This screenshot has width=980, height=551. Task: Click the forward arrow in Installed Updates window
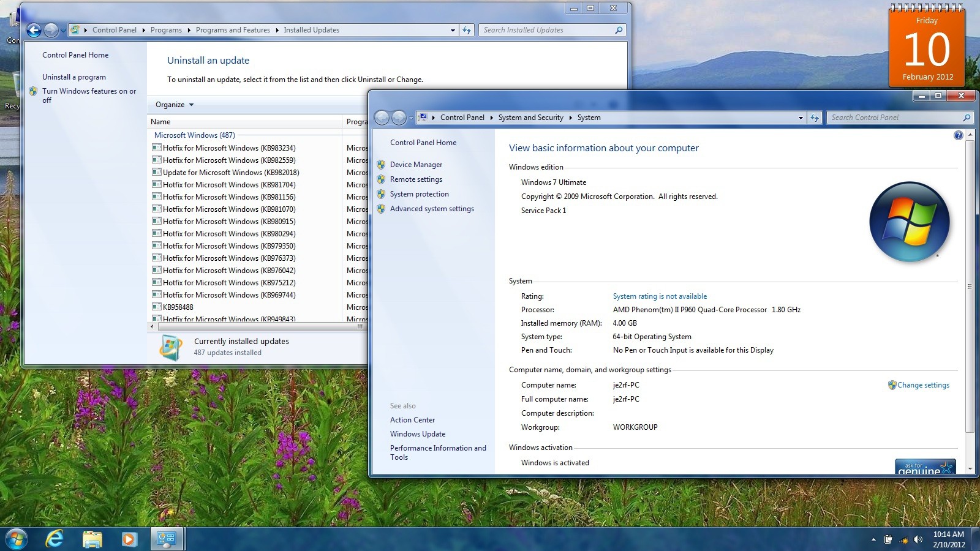(51, 29)
